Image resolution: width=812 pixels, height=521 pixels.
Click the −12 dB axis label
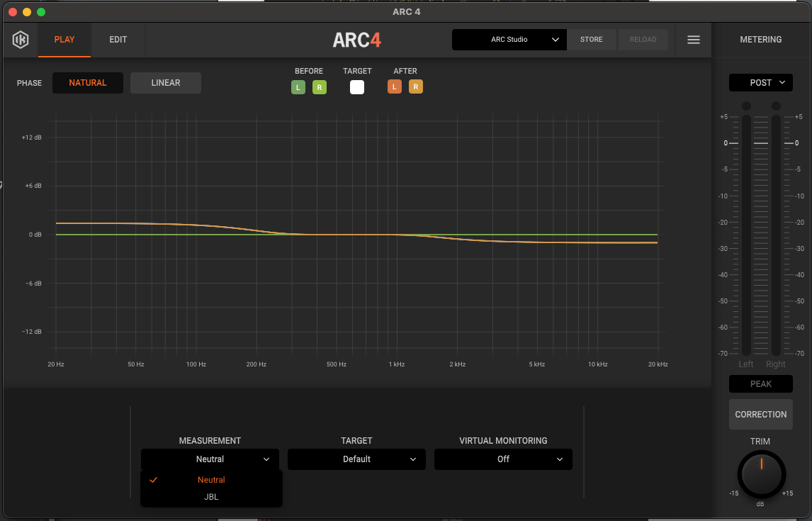[32, 332]
